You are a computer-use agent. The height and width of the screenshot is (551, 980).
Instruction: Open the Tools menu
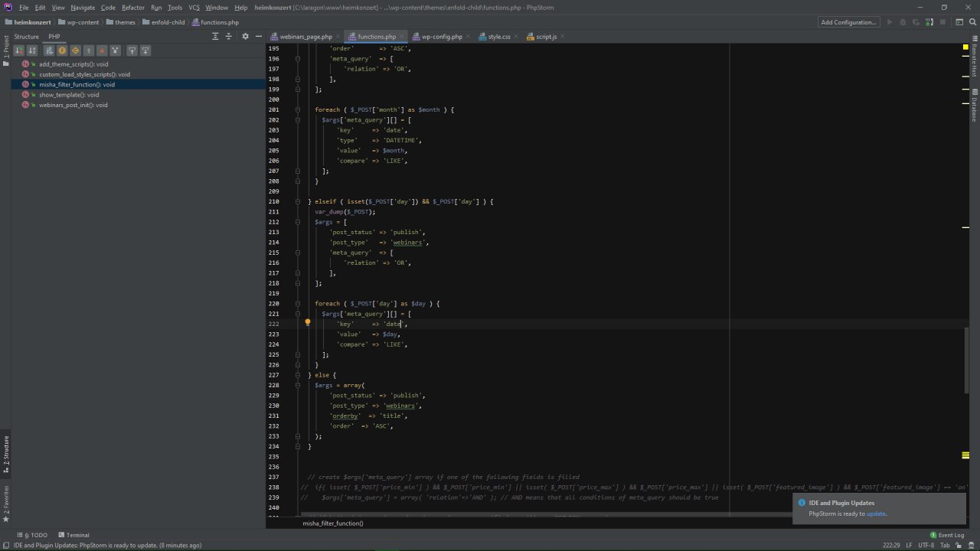[x=175, y=8]
